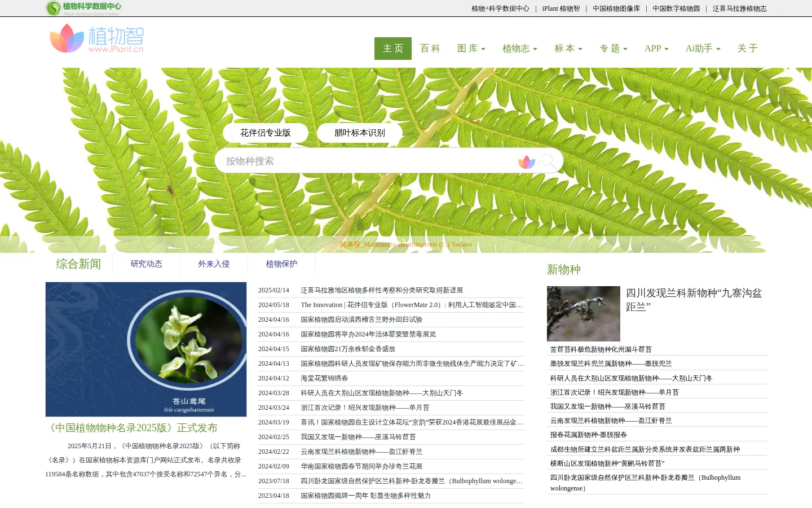Expand the 专题 dropdown menu

pos(614,49)
